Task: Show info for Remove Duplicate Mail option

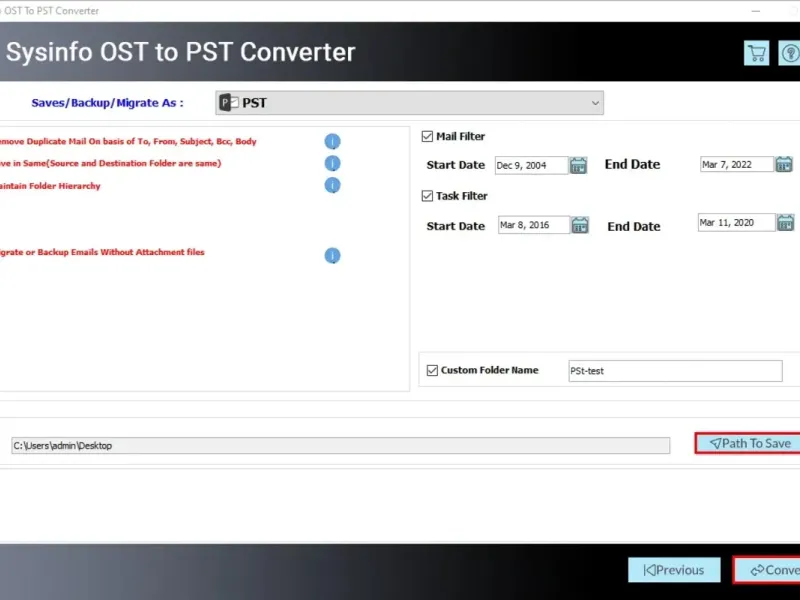Action: click(332, 141)
